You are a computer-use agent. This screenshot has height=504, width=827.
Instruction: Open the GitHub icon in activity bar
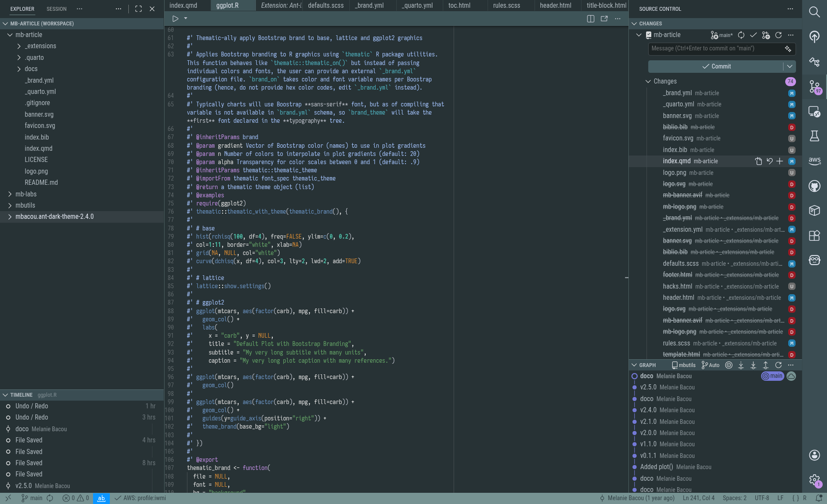814,186
